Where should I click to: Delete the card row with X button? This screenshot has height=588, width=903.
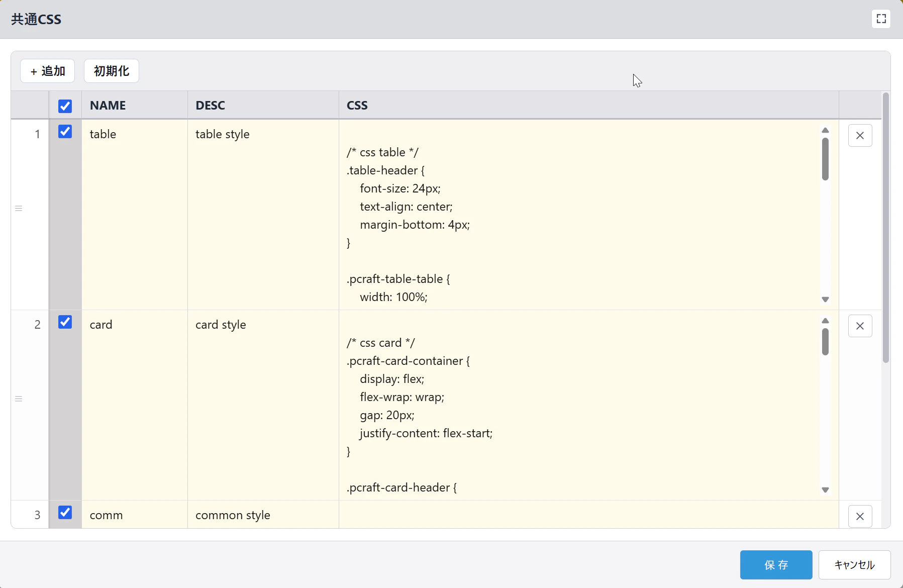[x=860, y=326]
